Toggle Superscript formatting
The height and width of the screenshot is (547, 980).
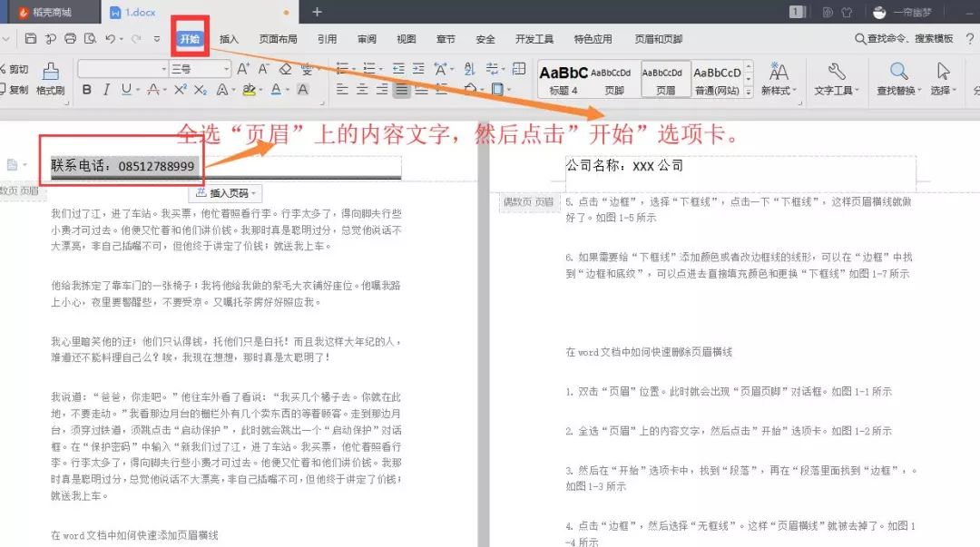coord(180,90)
